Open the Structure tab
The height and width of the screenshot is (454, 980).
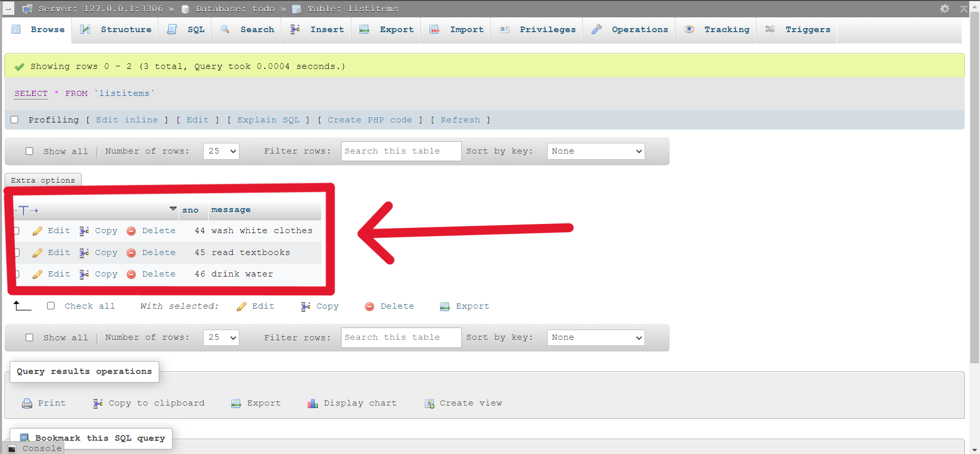click(x=116, y=30)
